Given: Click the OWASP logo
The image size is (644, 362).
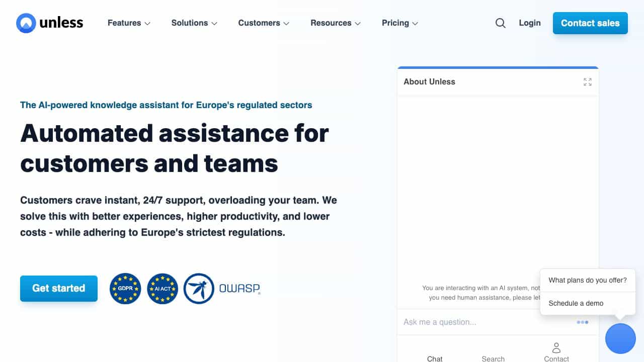Looking at the screenshot, I should pos(222,289).
